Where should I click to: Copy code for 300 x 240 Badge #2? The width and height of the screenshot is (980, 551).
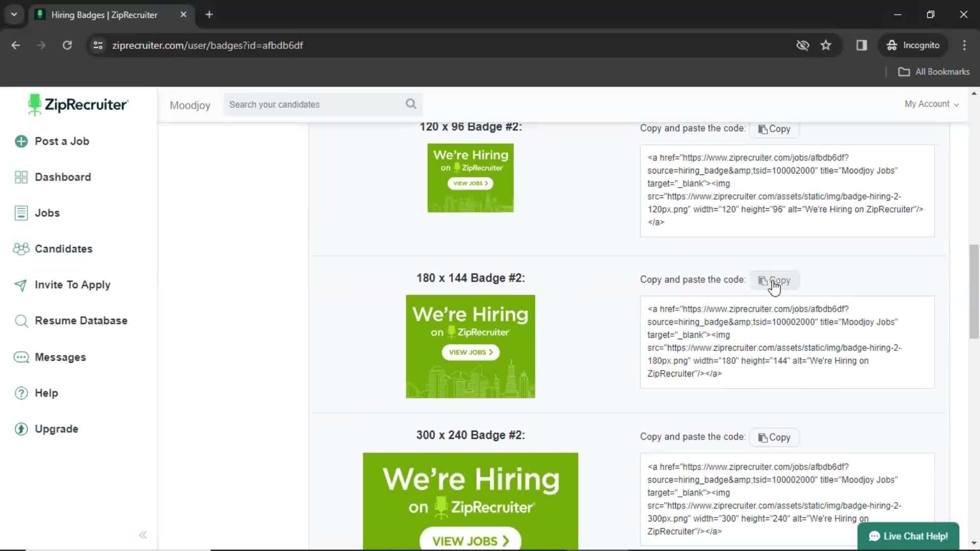(774, 438)
